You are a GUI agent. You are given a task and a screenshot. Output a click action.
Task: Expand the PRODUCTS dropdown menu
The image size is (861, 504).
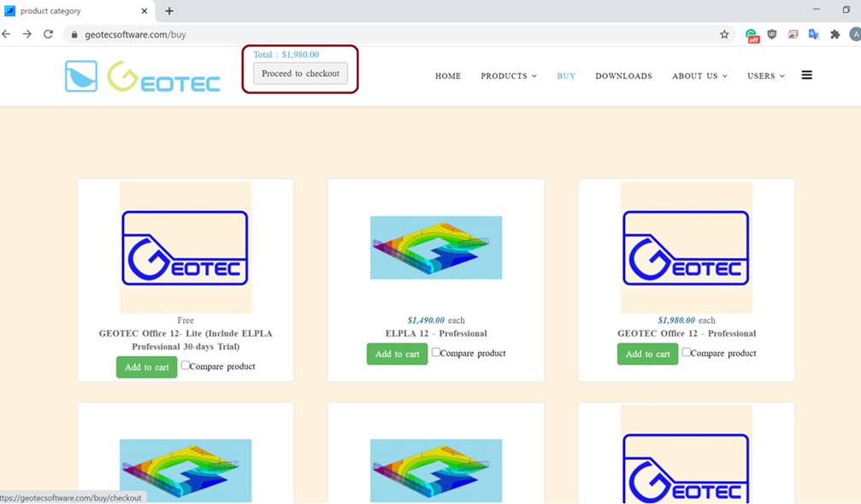click(x=509, y=76)
